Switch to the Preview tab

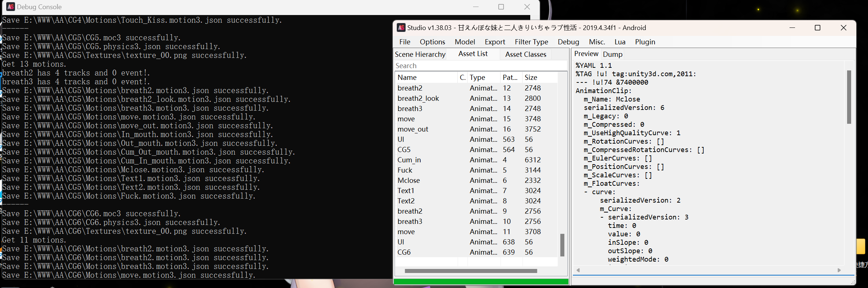point(586,54)
